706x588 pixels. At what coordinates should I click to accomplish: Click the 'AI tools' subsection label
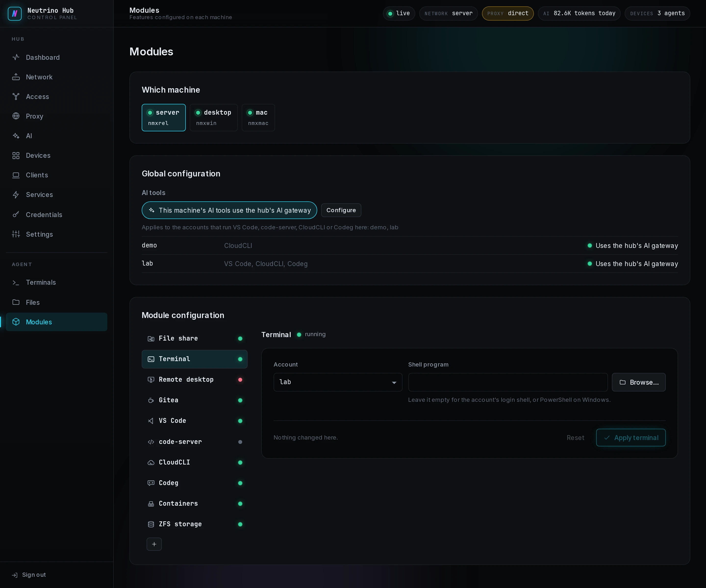(154, 193)
